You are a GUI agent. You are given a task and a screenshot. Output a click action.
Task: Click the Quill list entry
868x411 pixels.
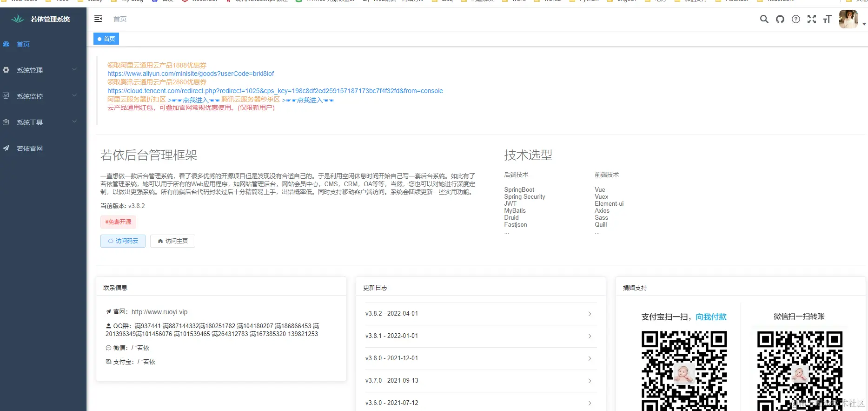click(601, 224)
